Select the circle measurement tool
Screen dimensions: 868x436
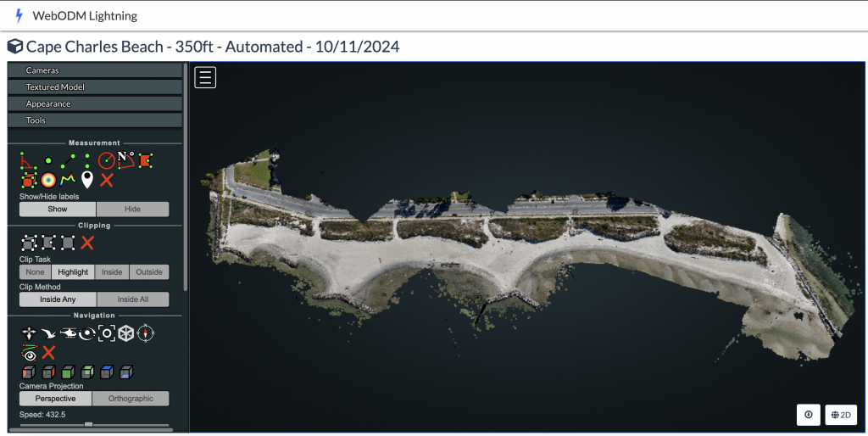[106, 159]
